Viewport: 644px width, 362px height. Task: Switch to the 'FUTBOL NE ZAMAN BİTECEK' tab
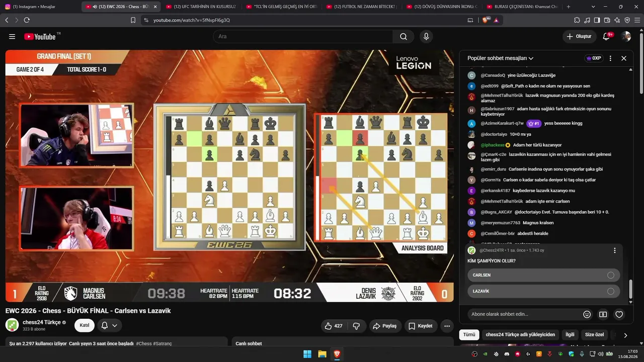tap(362, 7)
